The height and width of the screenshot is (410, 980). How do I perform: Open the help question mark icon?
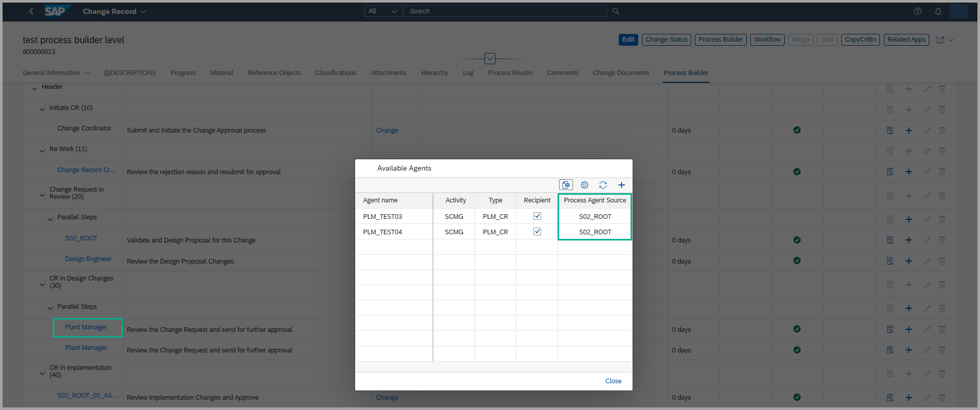917,11
